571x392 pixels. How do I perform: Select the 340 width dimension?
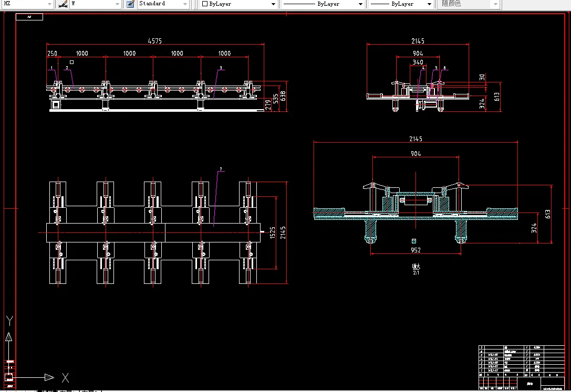418,62
